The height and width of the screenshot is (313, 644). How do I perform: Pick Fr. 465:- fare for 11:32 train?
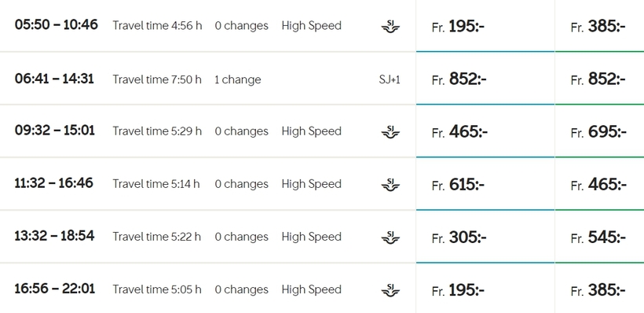[599, 183]
